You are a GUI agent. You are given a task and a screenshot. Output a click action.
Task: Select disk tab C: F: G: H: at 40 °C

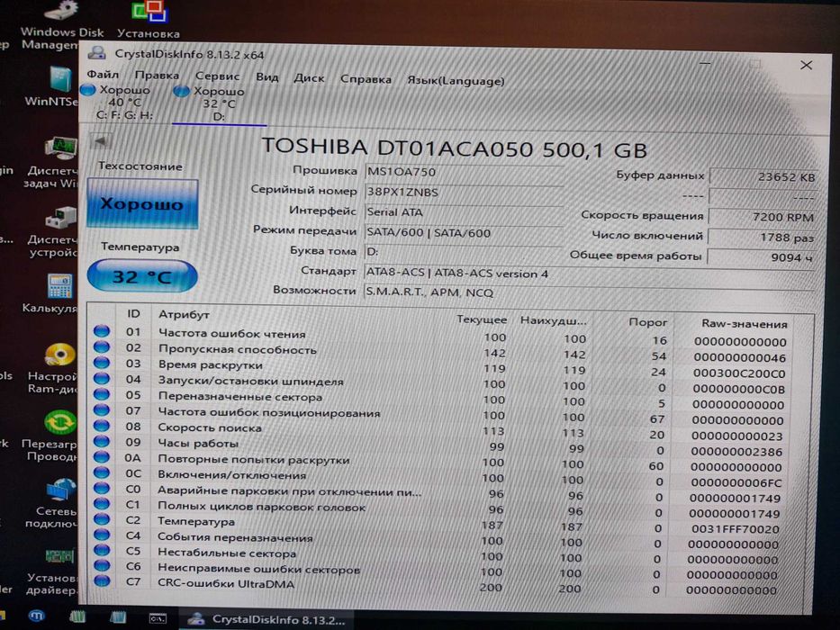[x=123, y=102]
